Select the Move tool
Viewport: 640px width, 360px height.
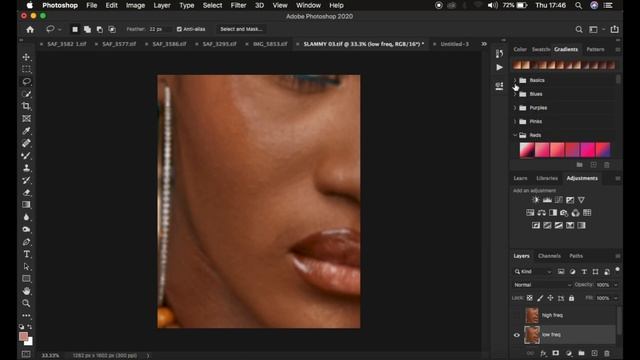[27, 57]
